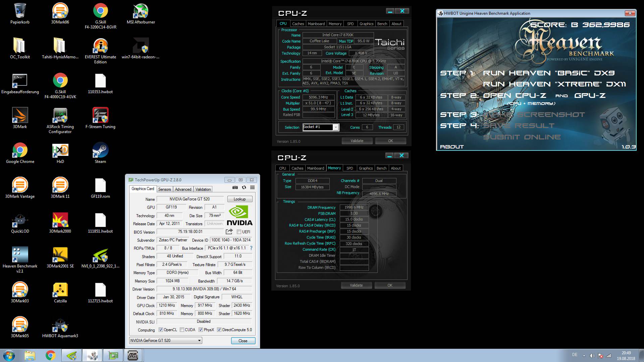Open the Eingabeaufforderung command prompt icon

point(20,83)
